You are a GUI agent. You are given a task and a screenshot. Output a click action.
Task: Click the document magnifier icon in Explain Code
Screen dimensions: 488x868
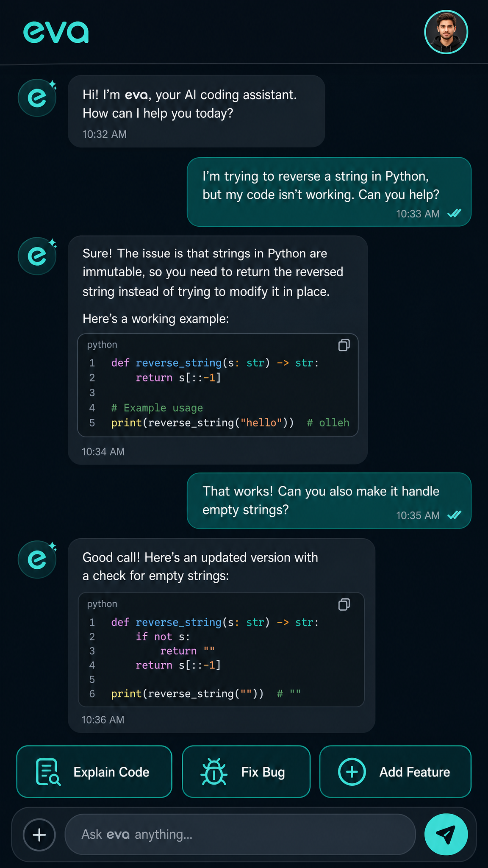point(48,772)
